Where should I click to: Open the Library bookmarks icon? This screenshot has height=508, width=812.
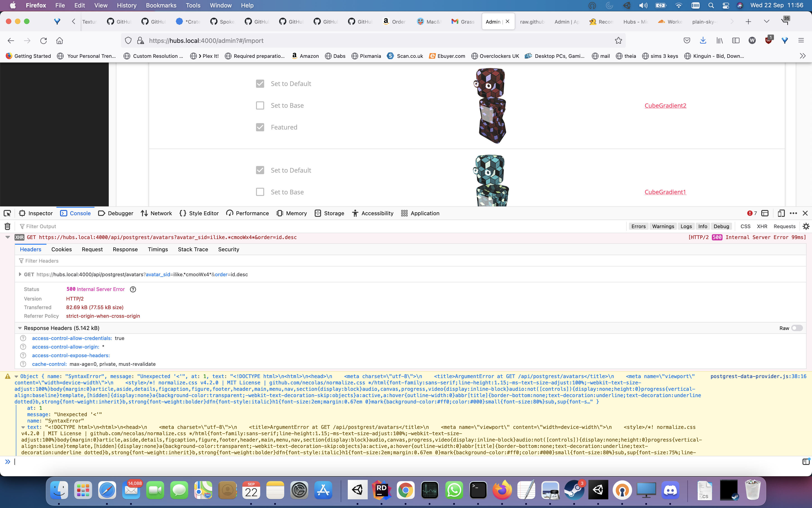coord(719,41)
